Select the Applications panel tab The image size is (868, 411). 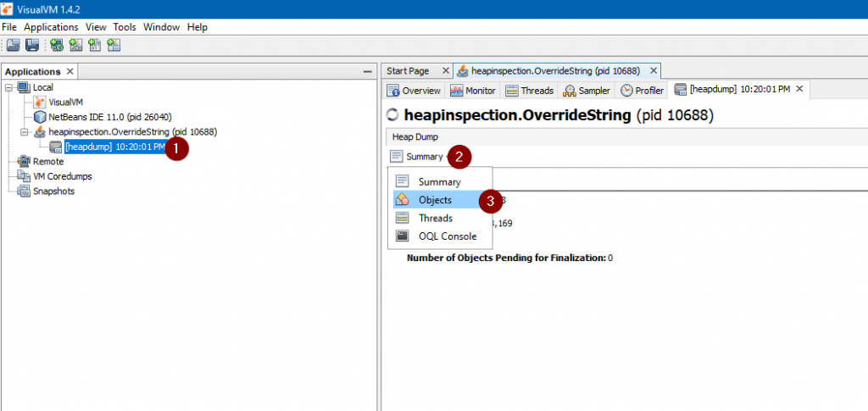click(x=33, y=72)
